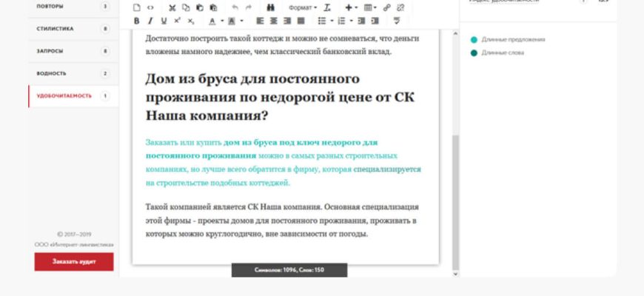644x296 pixels.
Task: Click the Заказать аудит button
Action: [74, 261]
